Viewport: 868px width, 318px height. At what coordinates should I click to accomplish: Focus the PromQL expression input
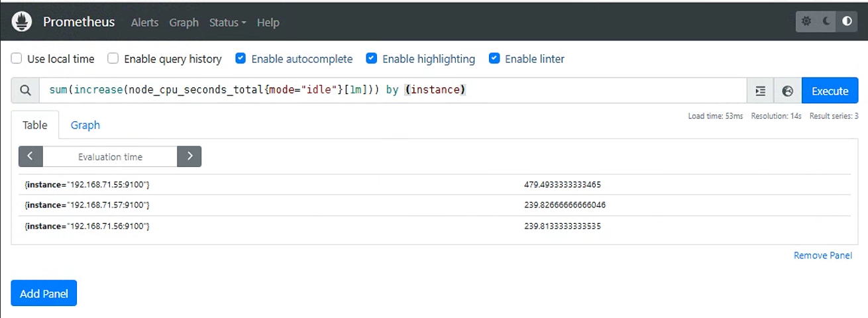[393, 91]
